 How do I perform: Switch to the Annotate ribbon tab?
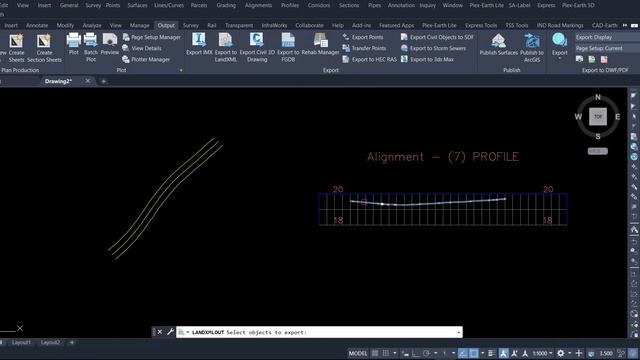37,25
